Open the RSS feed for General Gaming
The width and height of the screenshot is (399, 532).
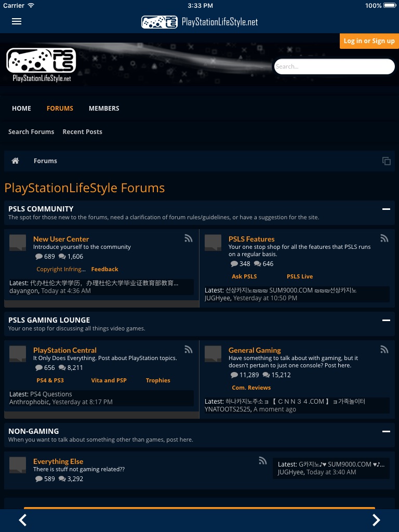point(384,350)
